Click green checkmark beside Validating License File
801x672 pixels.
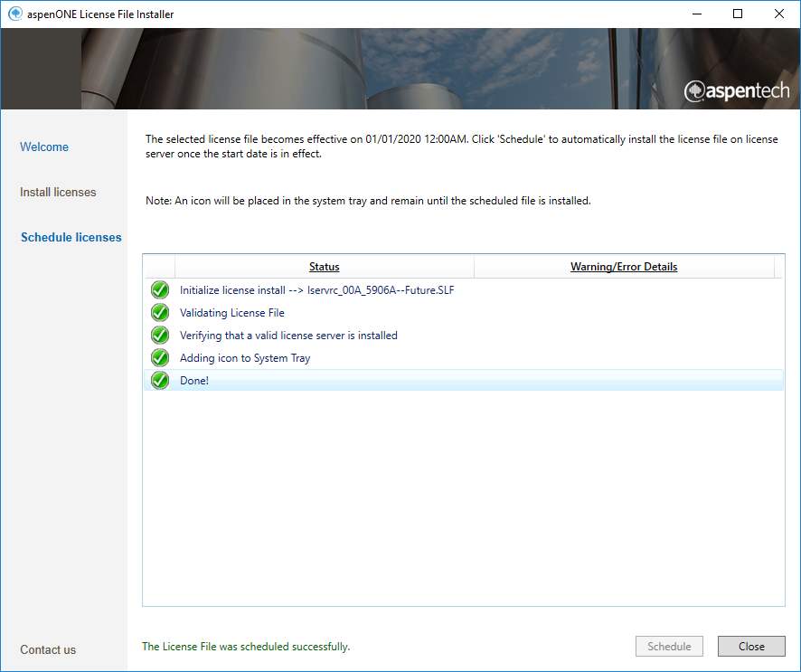pyautogui.click(x=160, y=313)
